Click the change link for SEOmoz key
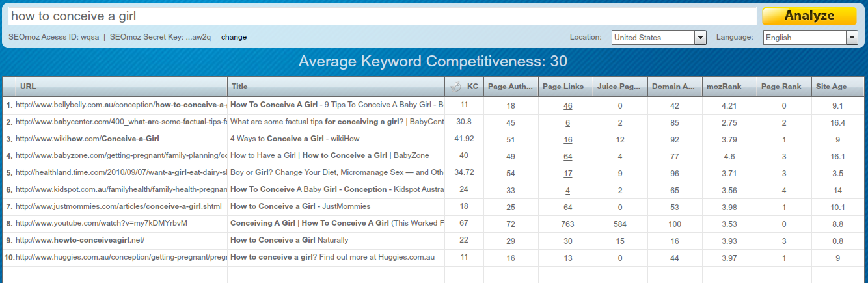 pyautogui.click(x=234, y=37)
